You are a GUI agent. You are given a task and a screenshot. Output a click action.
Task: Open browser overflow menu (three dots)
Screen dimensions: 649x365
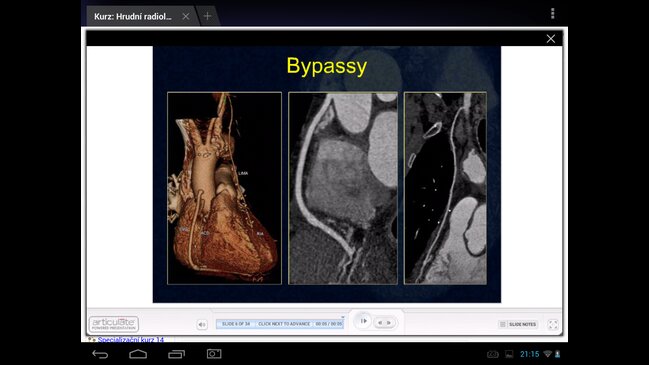[x=553, y=14]
